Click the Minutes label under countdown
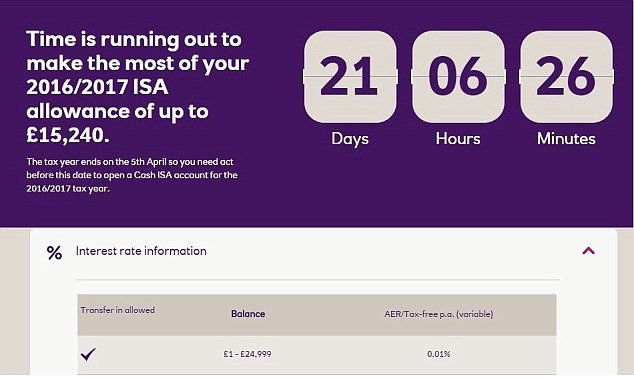The height and width of the screenshot is (377, 634). (566, 139)
